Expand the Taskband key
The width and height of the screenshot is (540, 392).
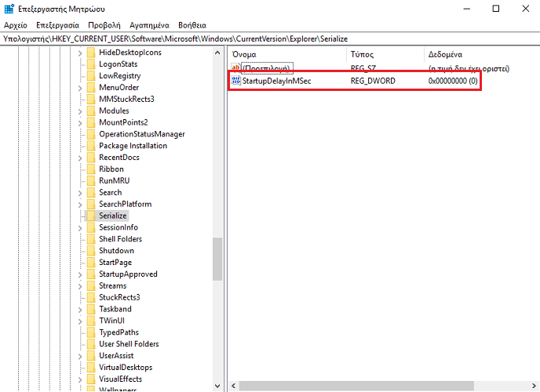tap(80, 310)
